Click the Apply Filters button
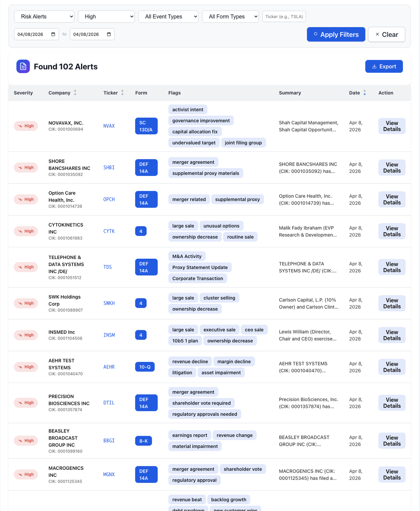420x511 pixels. (x=336, y=34)
